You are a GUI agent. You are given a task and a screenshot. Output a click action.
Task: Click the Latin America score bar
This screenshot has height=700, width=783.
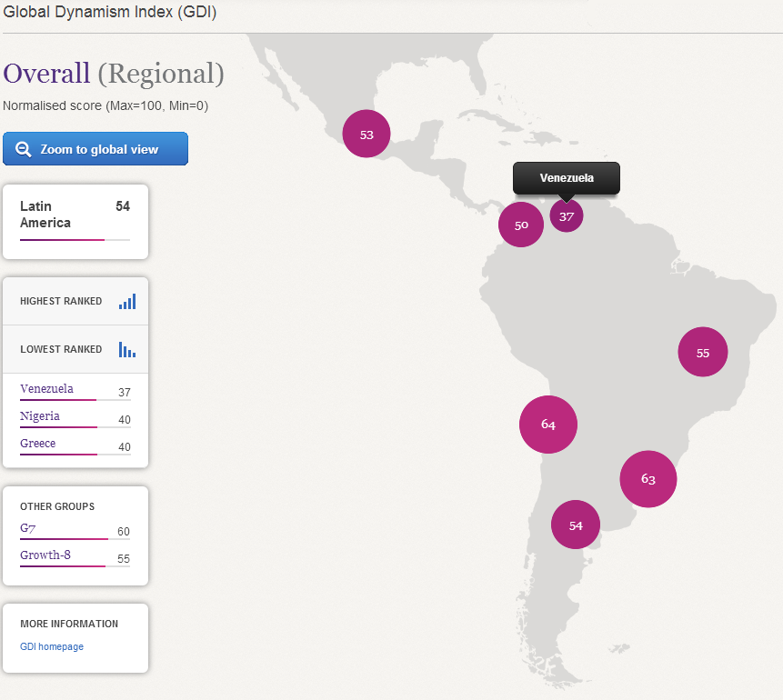pyautogui.click(x=75, y=239)
